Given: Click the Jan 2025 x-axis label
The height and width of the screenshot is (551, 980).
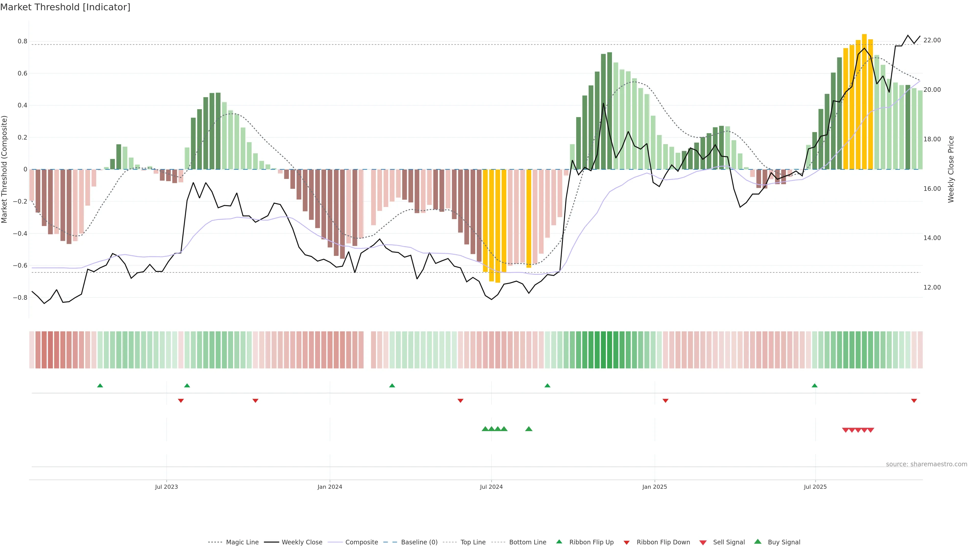Looking at the screenshot, I should pyautogui.click(x=654, y=487).
